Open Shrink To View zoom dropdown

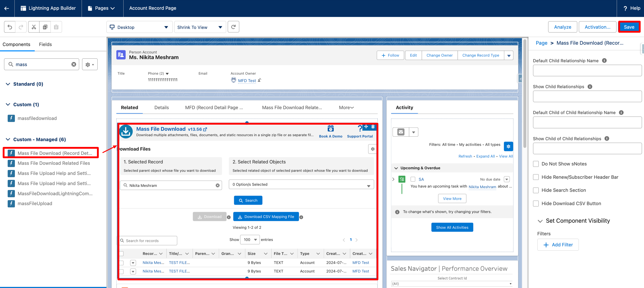[200, 27]
